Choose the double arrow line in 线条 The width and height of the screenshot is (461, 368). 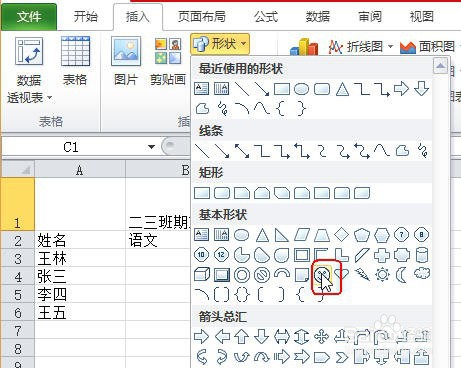(x=242, y=151)
